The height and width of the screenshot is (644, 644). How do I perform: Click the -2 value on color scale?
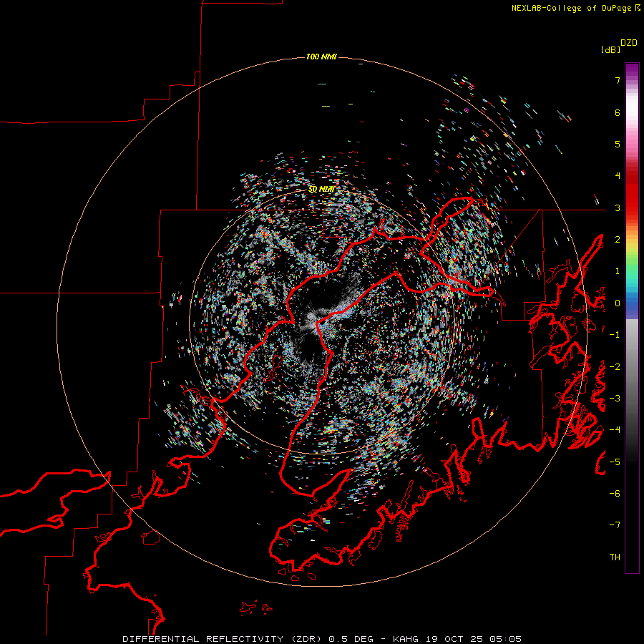point(615,367)
